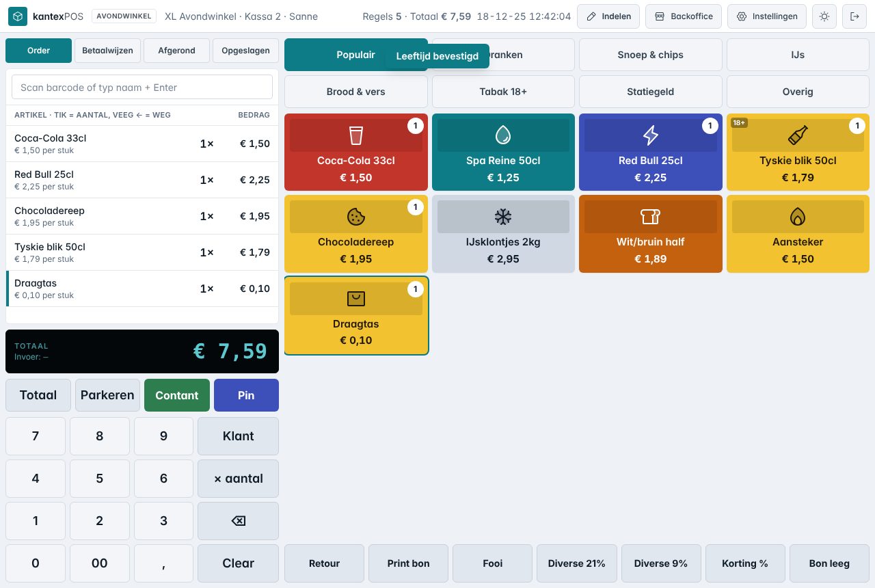Click the kantexPOS cube logo icon
875x588 pixels.
pyautogui.click(x=18, y=16)
